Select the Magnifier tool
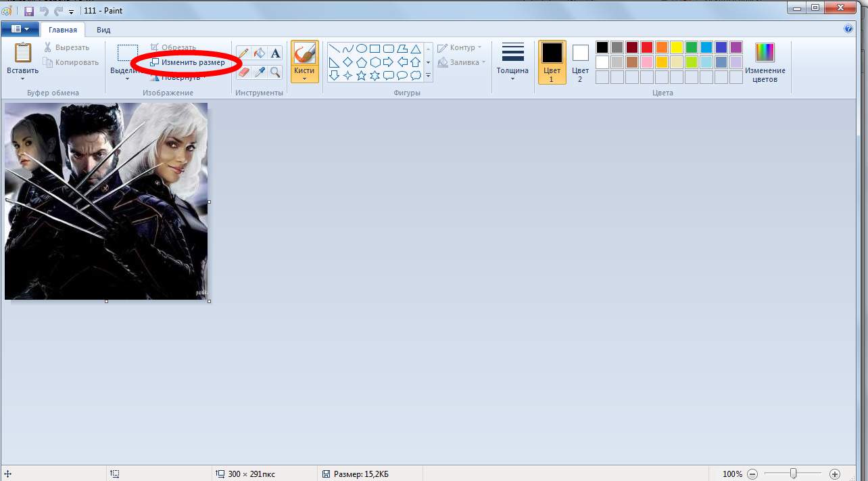 (x=275, y=72)
